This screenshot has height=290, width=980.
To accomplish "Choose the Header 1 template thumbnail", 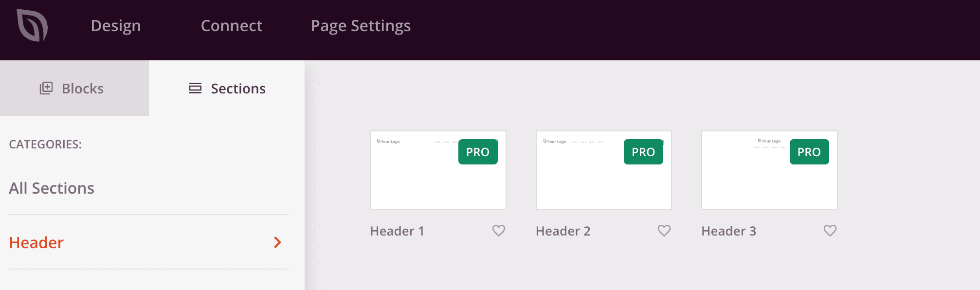I will (438, 170).
